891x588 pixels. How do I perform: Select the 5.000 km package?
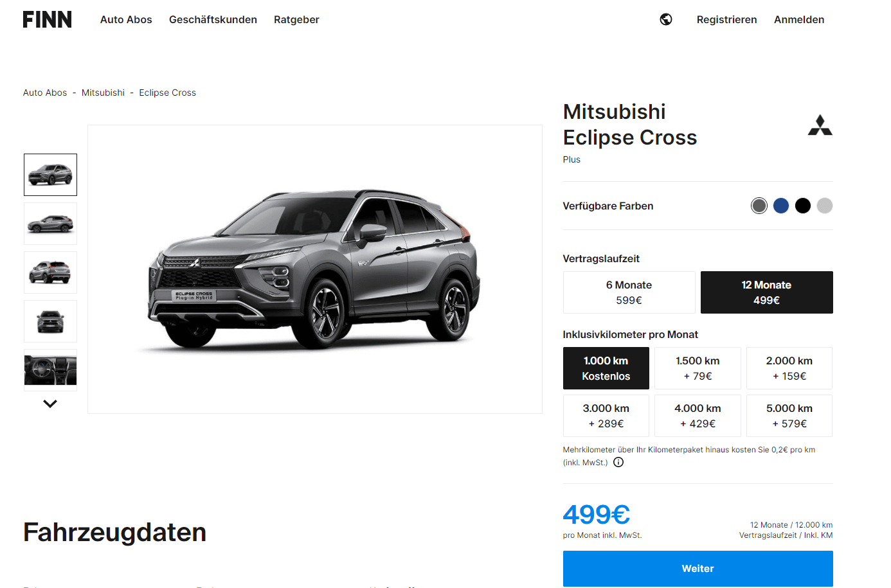789,416
